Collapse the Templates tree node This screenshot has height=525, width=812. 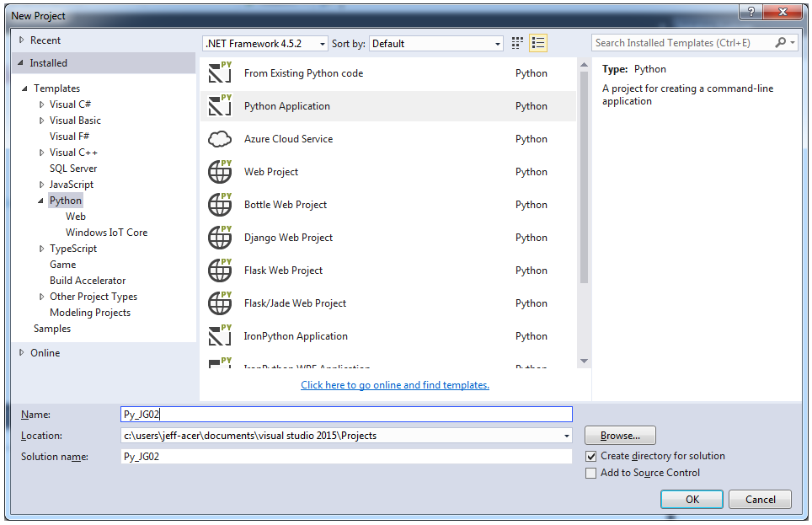24,88
